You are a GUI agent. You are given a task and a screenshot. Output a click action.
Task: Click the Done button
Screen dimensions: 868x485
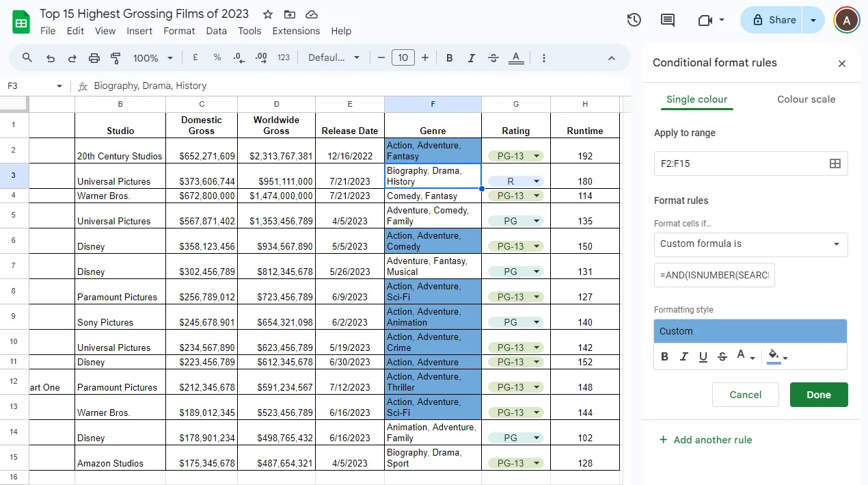(819, 395)
